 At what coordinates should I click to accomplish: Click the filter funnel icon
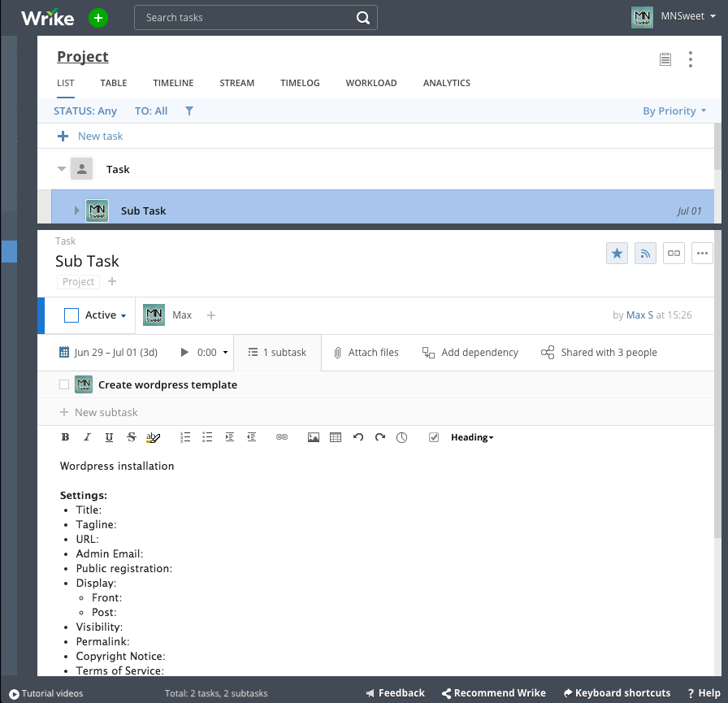tap(189, 111)
